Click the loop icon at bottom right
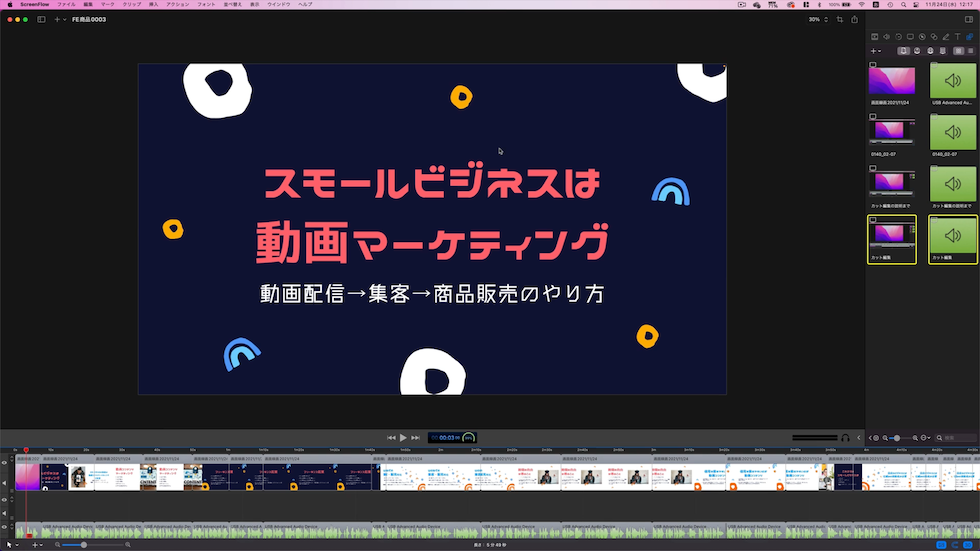This screenshot has width=980, height=551. pyautogui.click(x=955, y=545)
